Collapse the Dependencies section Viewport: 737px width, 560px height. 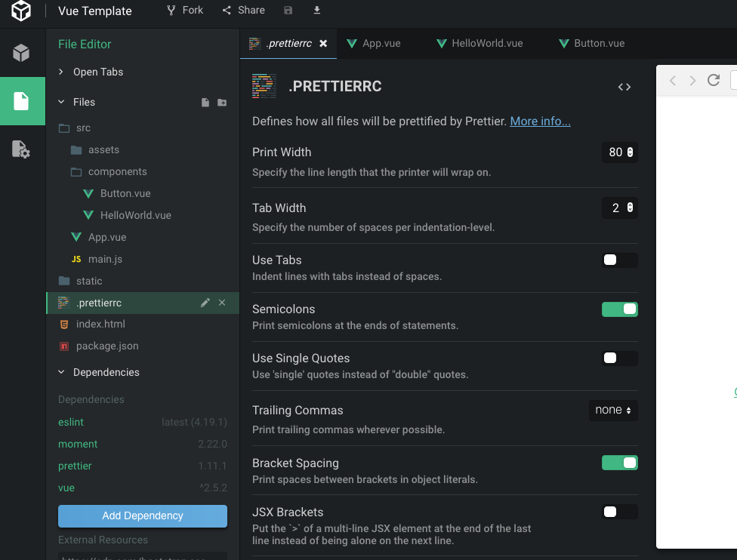coord(98,372)
